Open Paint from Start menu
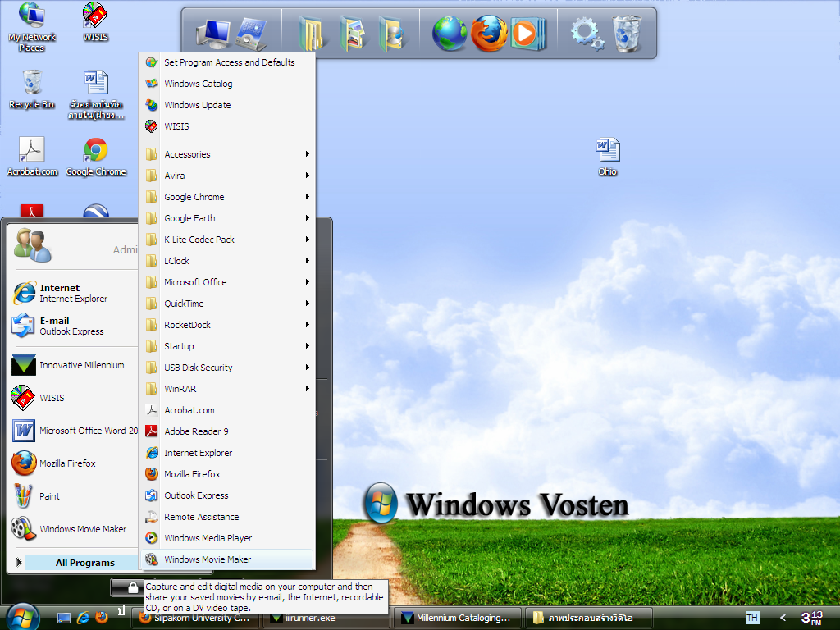 (x=74, y=496)
